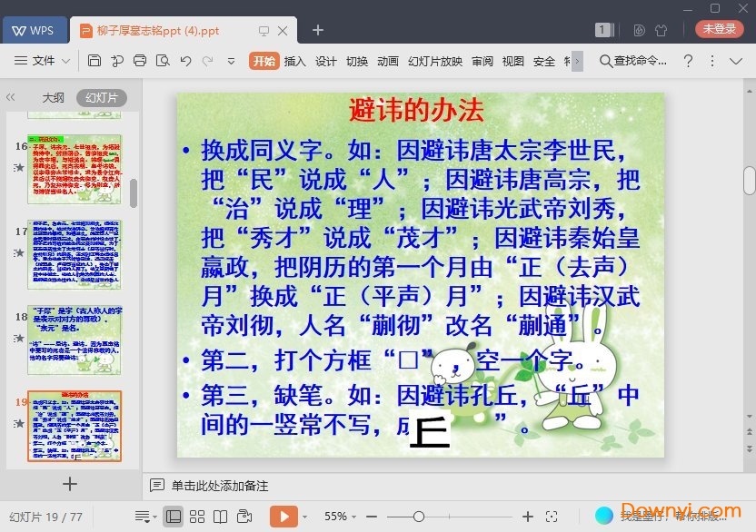Open reading view with the book icon

tap(220, 517)
